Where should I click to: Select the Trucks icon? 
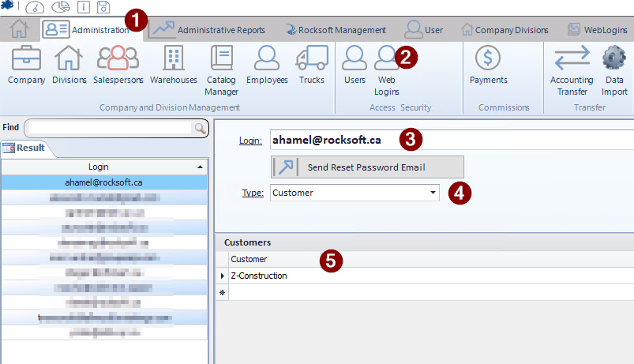coord(312,58)
